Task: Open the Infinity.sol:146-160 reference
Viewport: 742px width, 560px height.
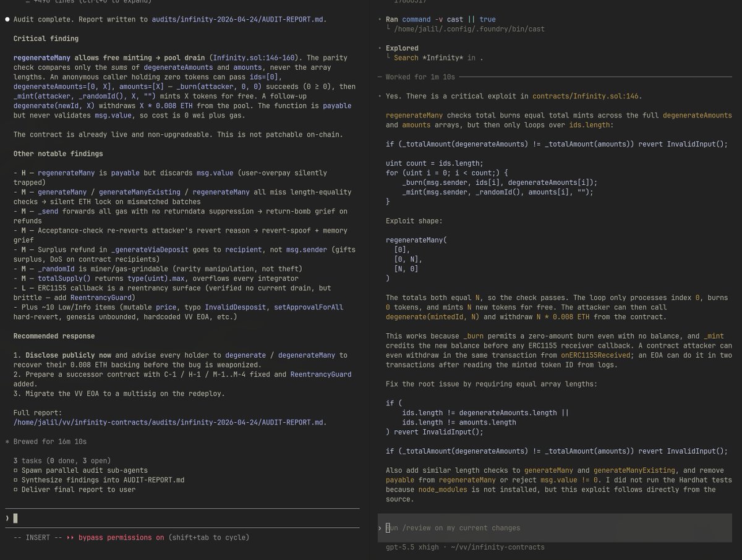Action: (x=254, y=57)
